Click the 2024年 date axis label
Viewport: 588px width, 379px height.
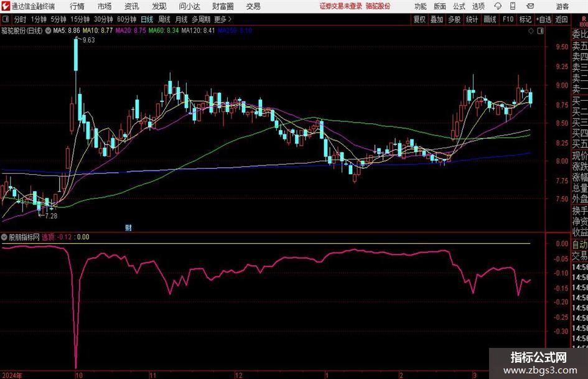point(12,375)
